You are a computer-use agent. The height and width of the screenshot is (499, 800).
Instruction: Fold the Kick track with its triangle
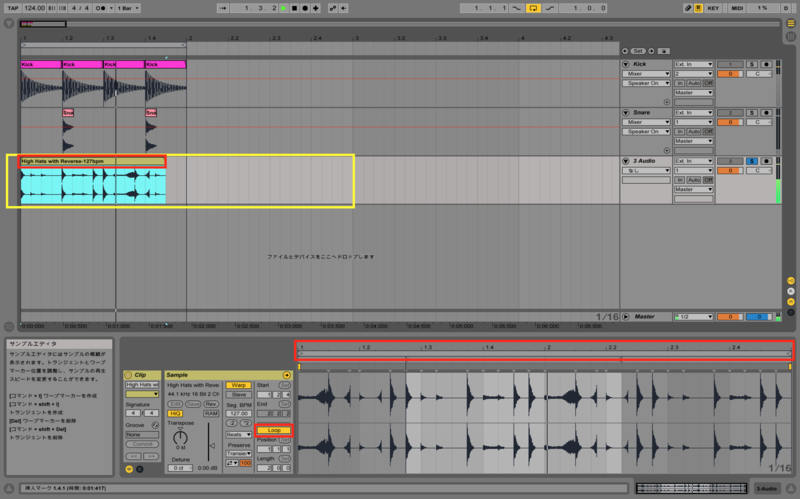[x=626, y=64]
